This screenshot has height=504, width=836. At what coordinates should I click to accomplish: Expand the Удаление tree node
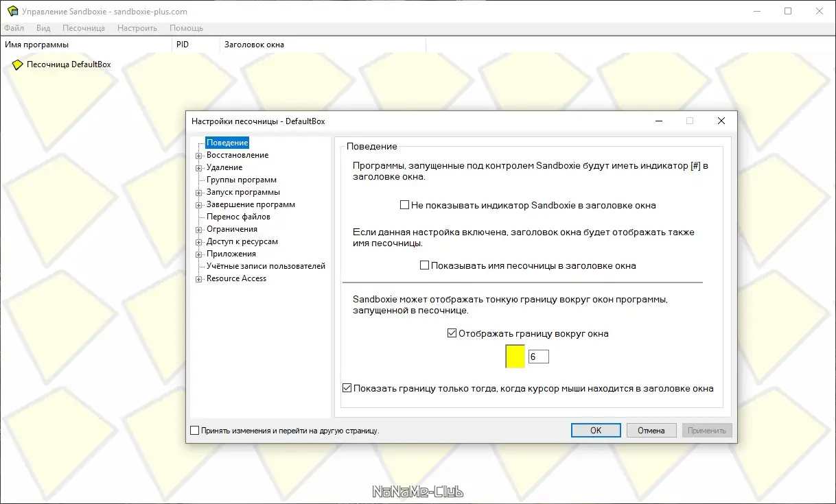coord(199,168)
